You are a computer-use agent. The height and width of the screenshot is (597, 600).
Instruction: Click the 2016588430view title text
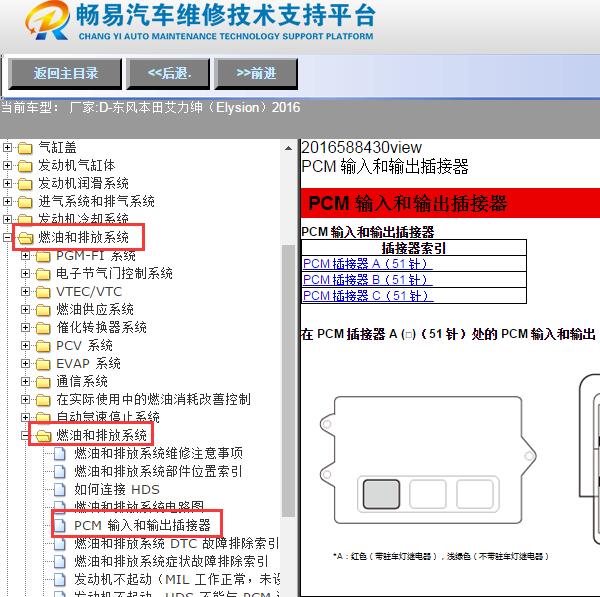(362, 147)
